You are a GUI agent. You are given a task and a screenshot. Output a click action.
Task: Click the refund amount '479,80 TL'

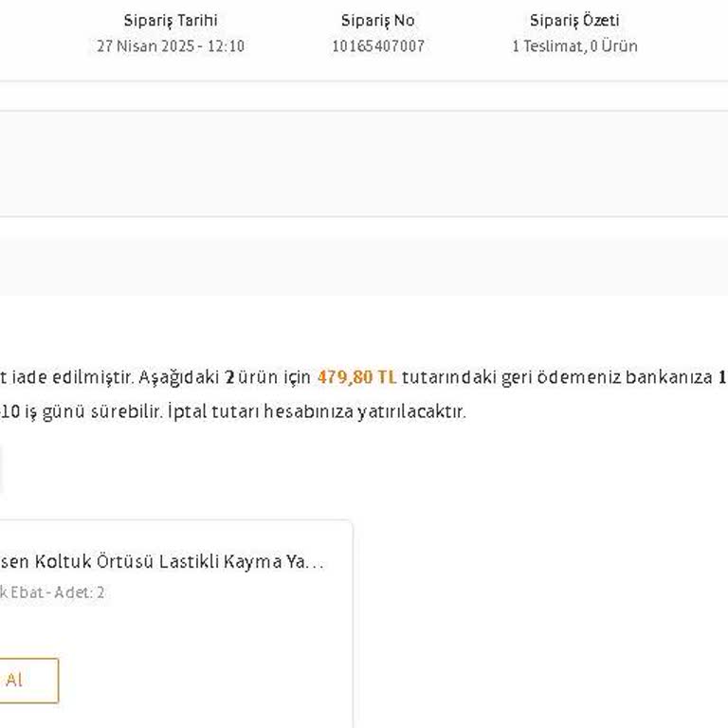[356, 377]
